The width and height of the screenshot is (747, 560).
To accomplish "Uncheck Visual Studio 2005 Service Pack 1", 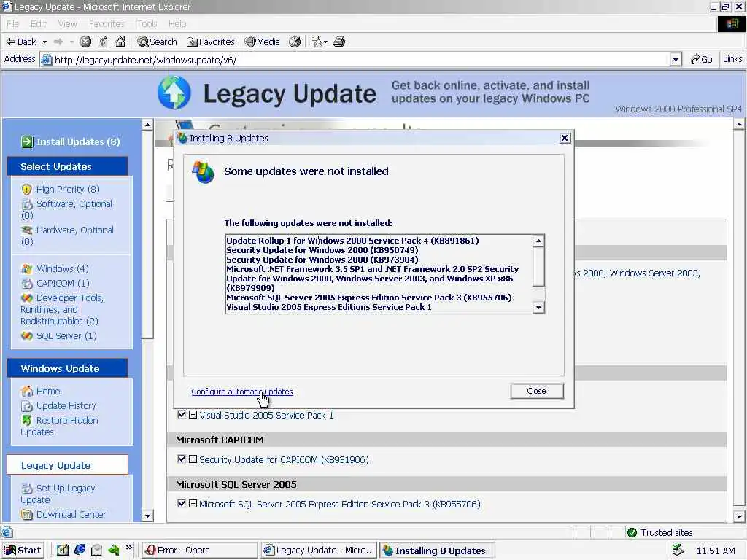I will [x=182, y=415].
